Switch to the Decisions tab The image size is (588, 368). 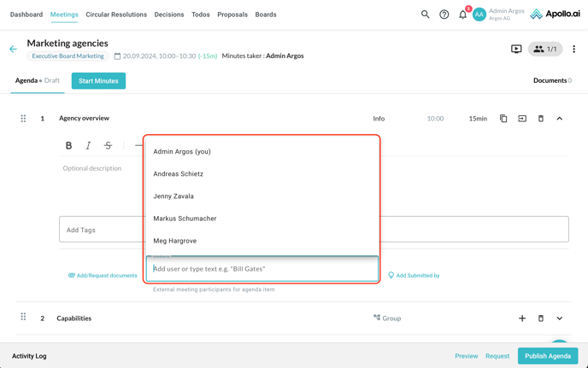pos(169,15)
